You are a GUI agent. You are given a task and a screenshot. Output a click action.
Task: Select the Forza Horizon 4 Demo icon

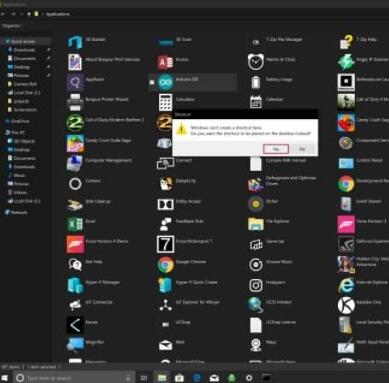(75, 244)
